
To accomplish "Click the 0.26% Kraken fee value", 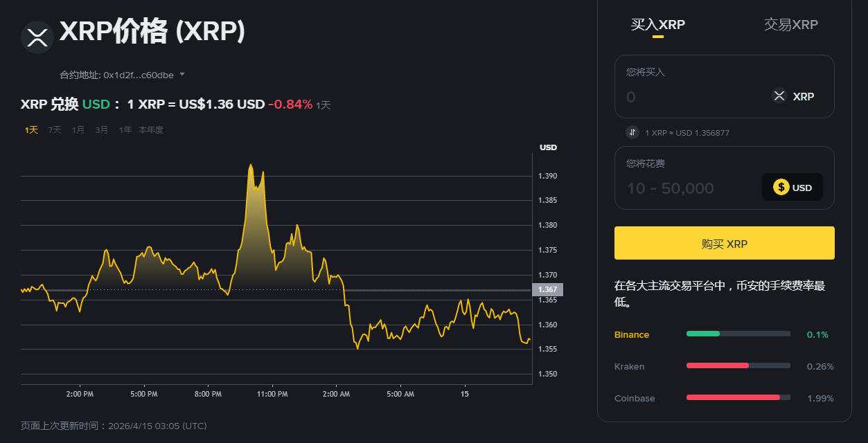I will [x=820, y=366].
